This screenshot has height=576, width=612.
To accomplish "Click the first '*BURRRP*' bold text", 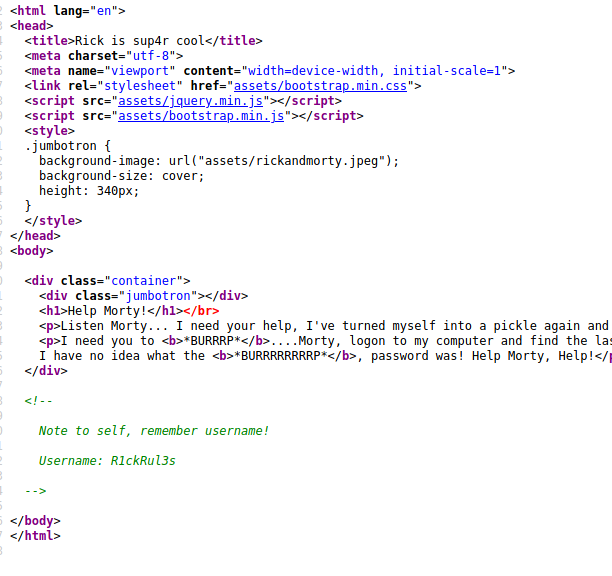I will pyautogui.click(x=212, y=341).
